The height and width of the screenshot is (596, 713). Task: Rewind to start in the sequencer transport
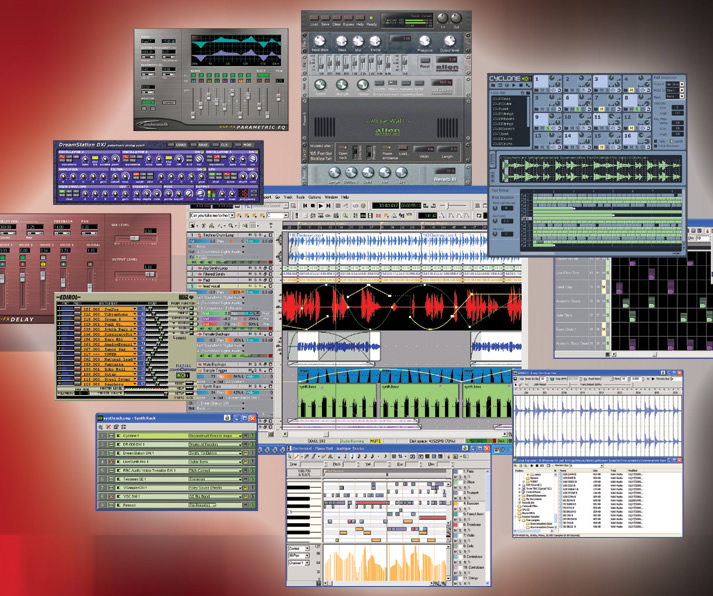[305, 205]
